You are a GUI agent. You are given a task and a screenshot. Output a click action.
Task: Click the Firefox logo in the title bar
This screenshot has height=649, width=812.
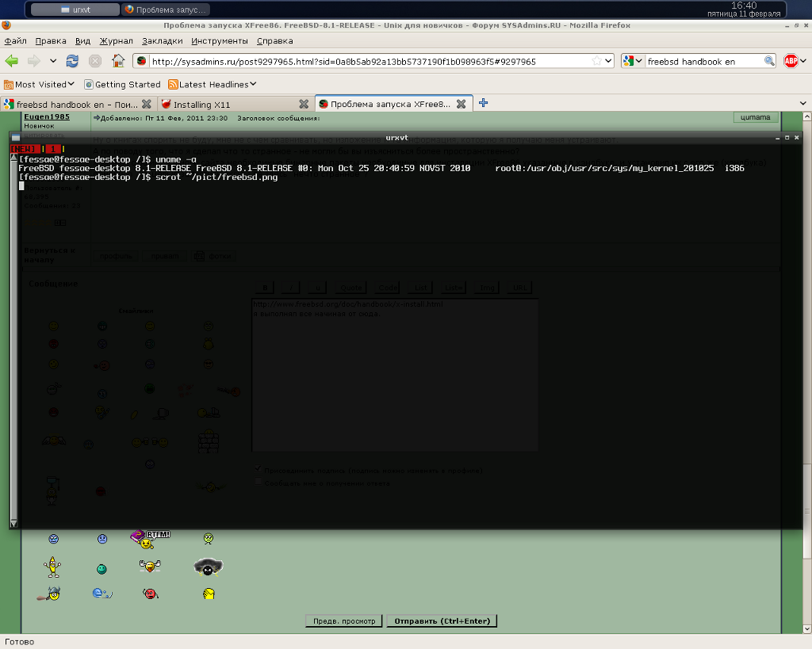coord(6,25)
